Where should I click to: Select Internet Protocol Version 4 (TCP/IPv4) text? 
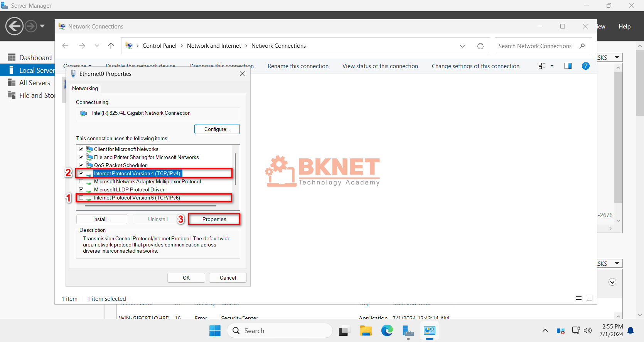click(137, 173)
